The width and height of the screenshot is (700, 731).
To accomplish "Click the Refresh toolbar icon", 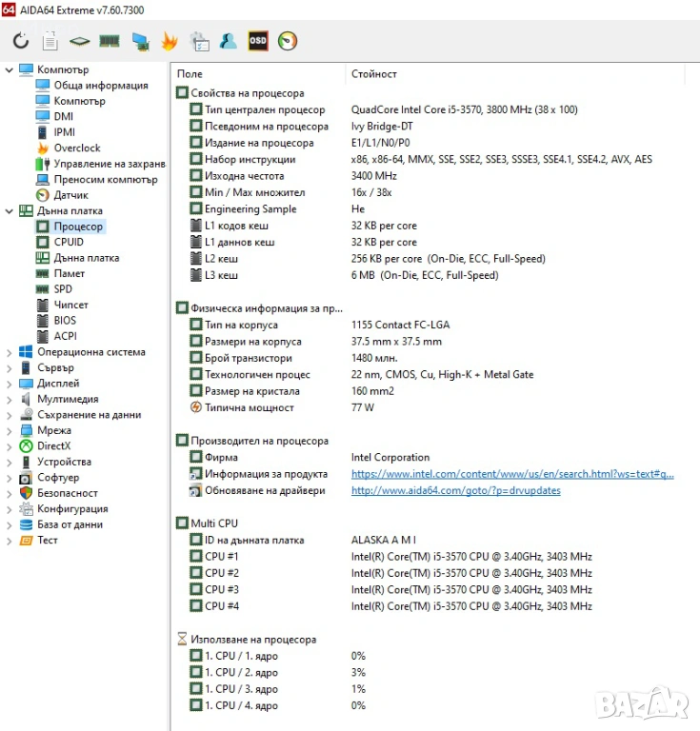I will click(21, 41).
